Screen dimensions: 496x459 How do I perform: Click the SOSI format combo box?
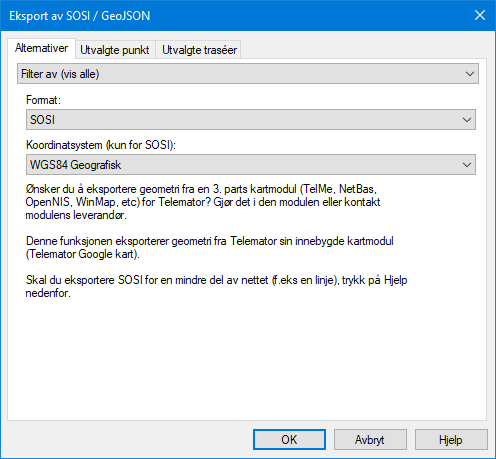pos(251,120)
